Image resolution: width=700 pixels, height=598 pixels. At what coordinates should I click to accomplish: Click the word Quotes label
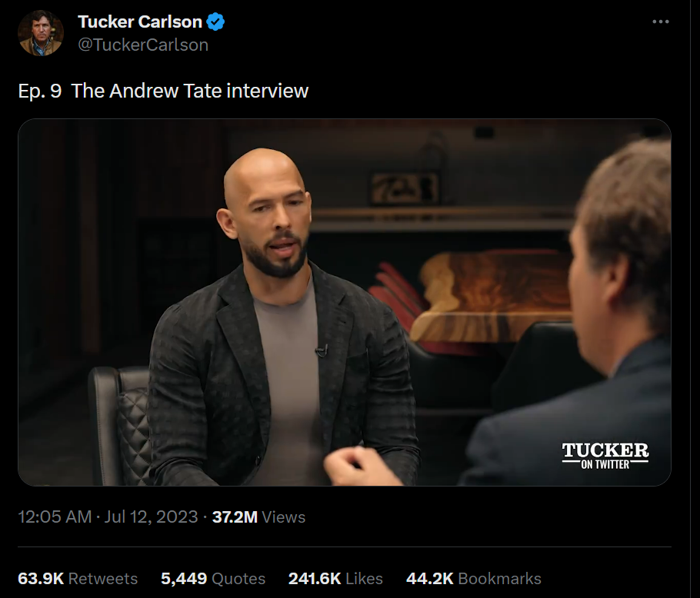point(238,578)
